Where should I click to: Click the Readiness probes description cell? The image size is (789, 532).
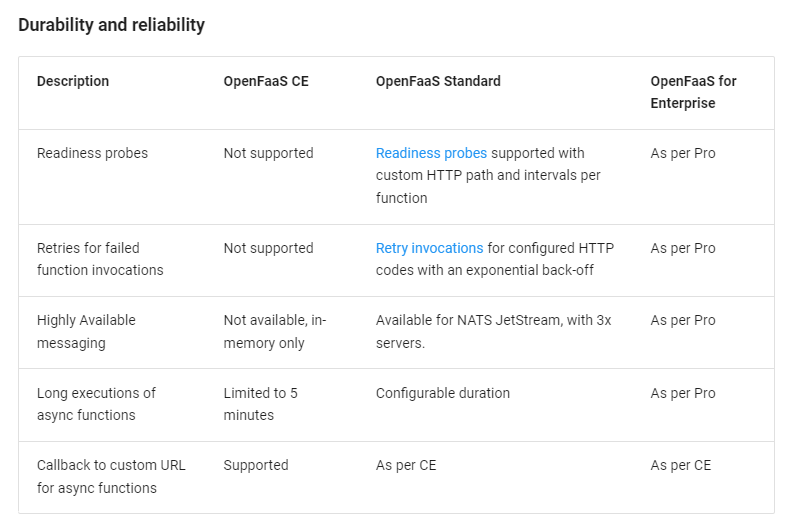[93, 153]
